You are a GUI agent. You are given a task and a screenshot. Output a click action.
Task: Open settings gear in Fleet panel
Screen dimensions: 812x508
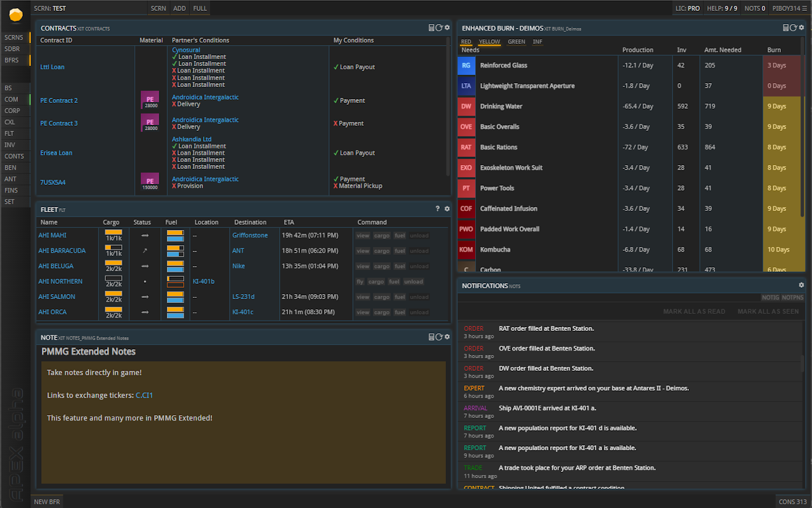coord(447,209)
